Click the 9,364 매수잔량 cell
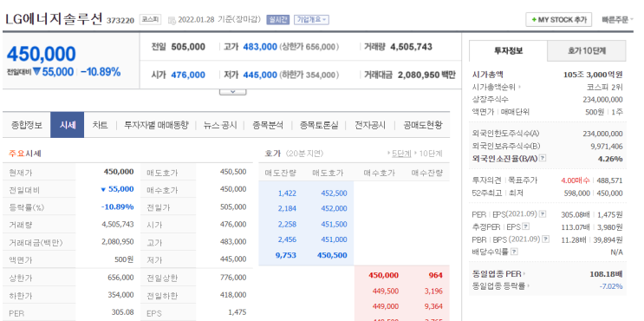The image size is (644, 321). pyautogui.click(x=433, y=306)
